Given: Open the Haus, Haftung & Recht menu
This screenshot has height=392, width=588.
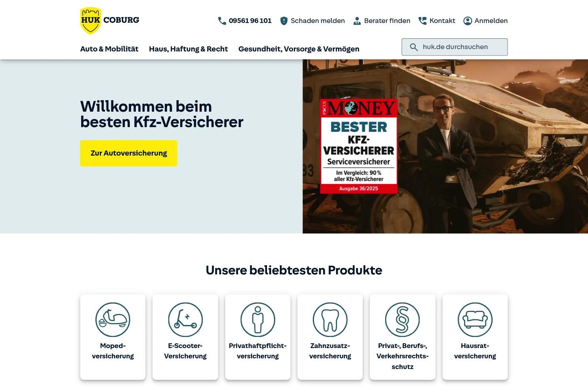Looking at the screenshot, I should (188, 49).
